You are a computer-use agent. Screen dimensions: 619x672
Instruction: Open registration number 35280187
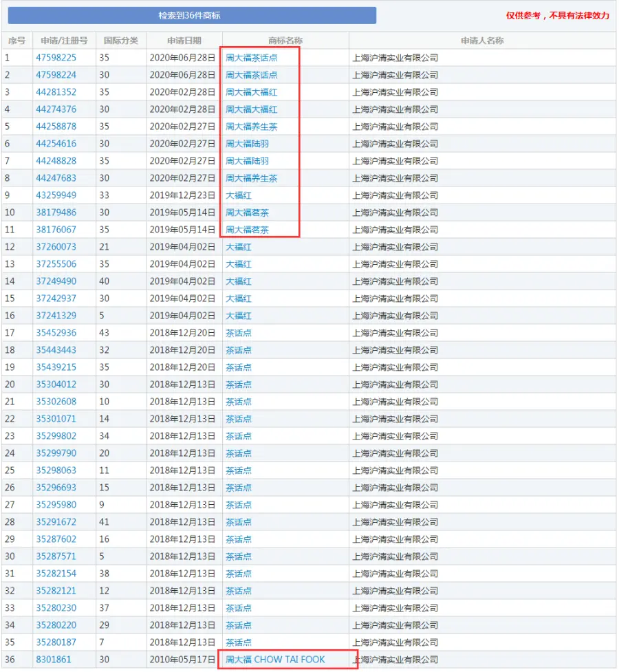click(56, 642)
